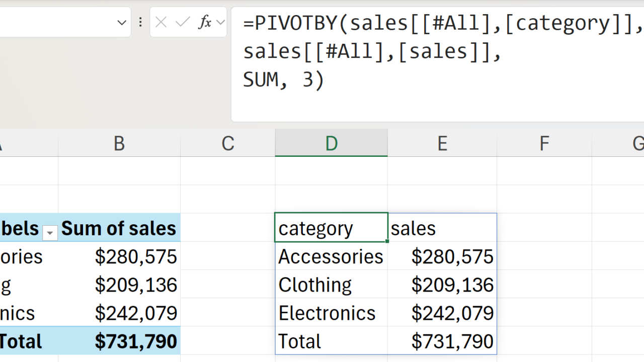
Task: Open the Row Labels filter dropdown
Action: [50, 232]
